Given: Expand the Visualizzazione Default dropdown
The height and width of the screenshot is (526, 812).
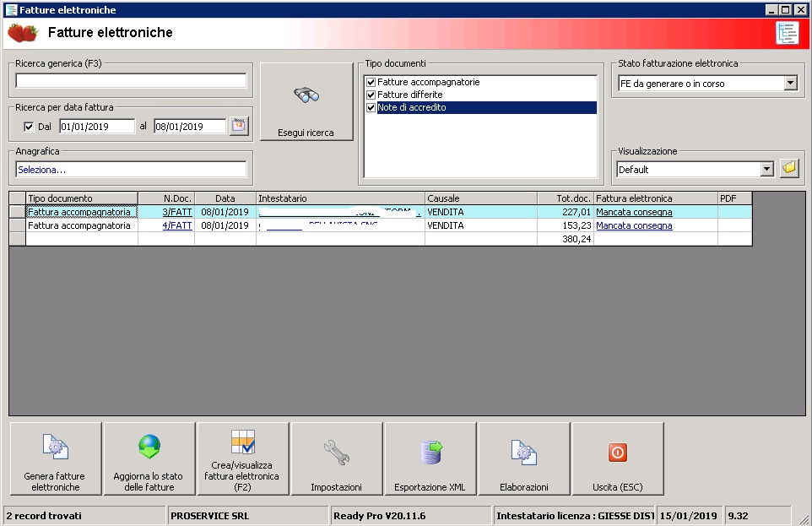Looking at the screenshot, I should click(767, 169).
